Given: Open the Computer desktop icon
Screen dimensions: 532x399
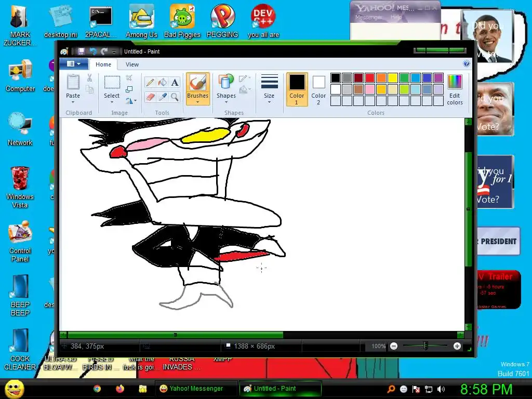Looking at the screenshot, I should point(20,75).
